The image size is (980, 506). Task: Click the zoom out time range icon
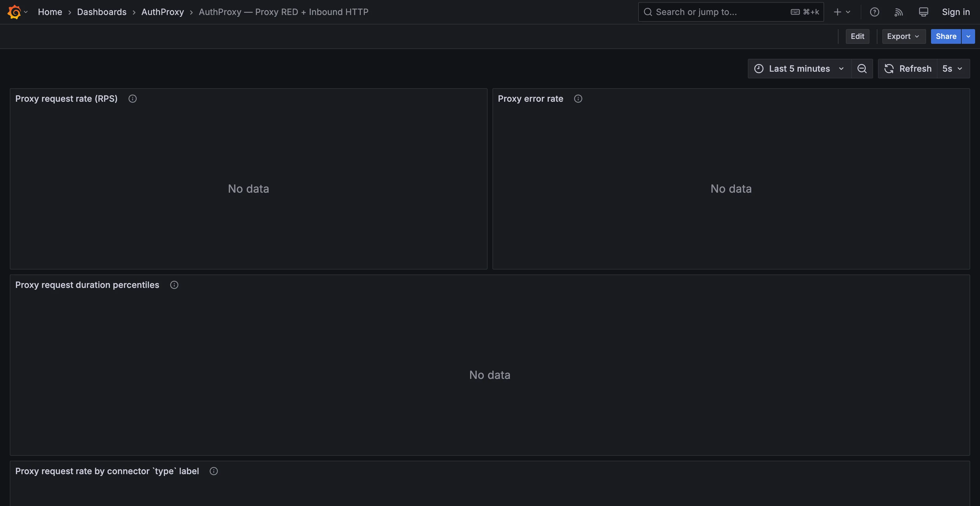(862, 69)
